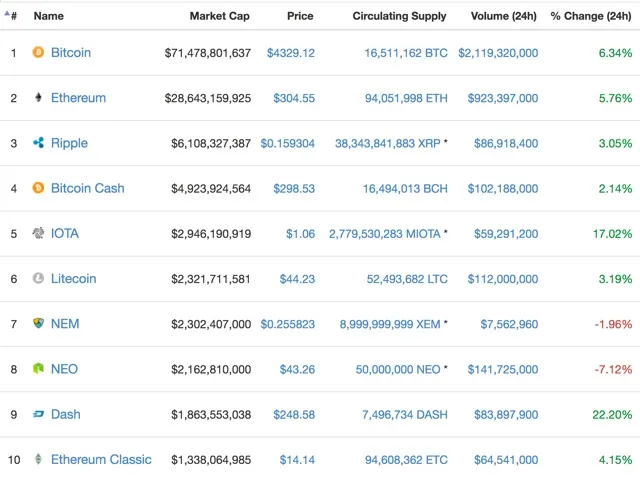Sort by the Price column header
The width and height of the screenshot is (640, 480).
pos(300,16)
